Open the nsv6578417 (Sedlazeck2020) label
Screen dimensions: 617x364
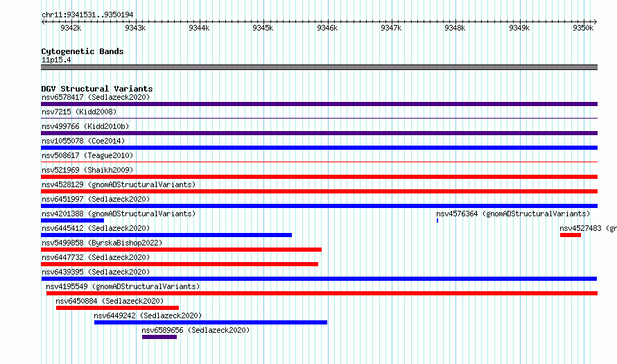point(96,97)
